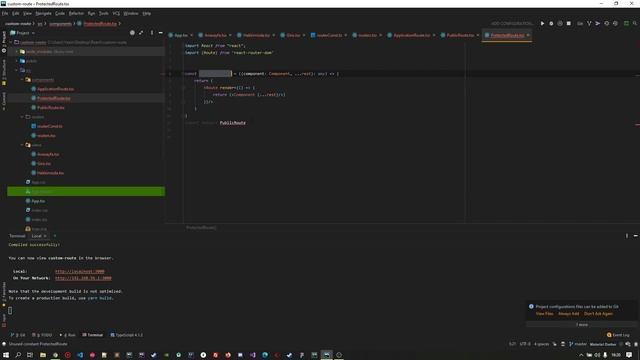
Task: Expand the node_modules folder
Action: tap(17, 52)
